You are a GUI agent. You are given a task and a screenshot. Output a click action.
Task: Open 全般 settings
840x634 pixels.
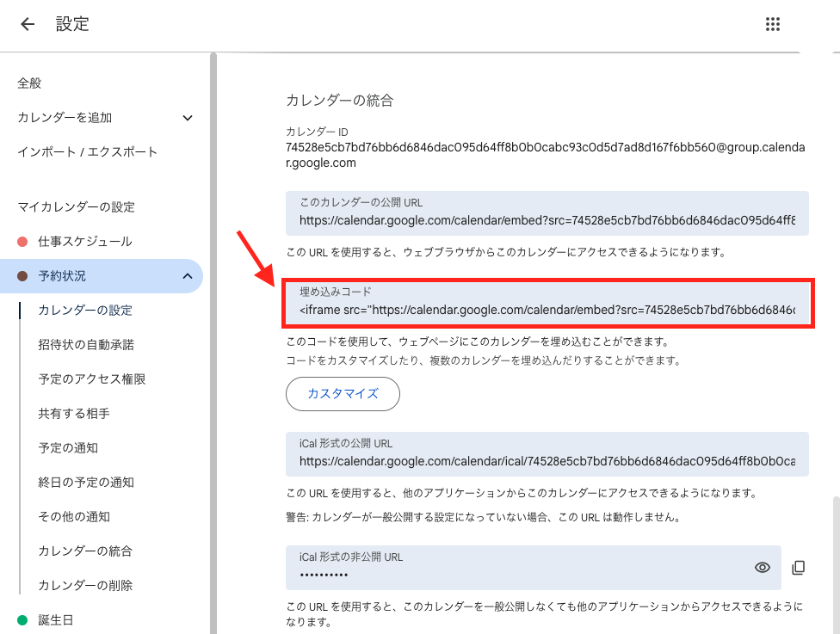[x=29, y=83]
